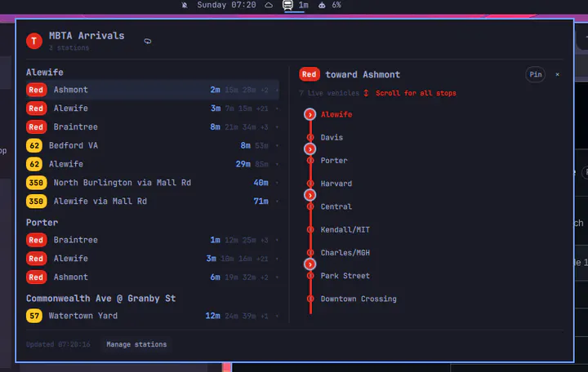The height and width of the screenshot is (372, 588).
Task: Click the stop dot for Kendall/MIT
Action: 310,229
